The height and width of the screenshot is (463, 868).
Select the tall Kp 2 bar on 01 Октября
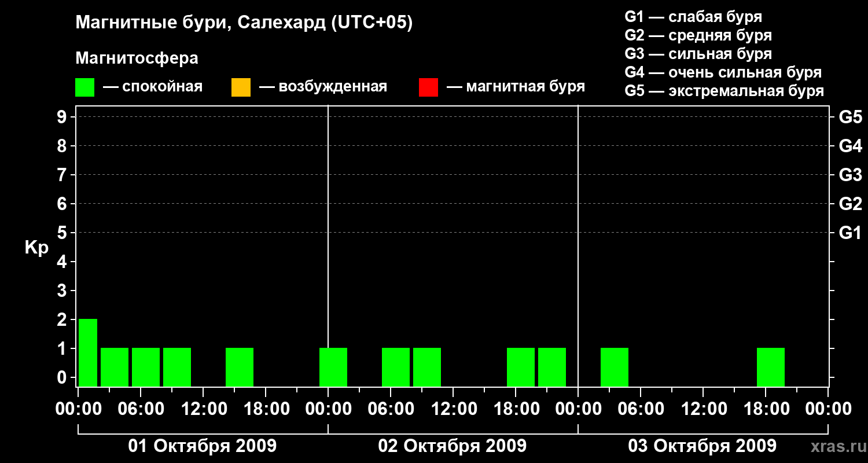(88, 352)
